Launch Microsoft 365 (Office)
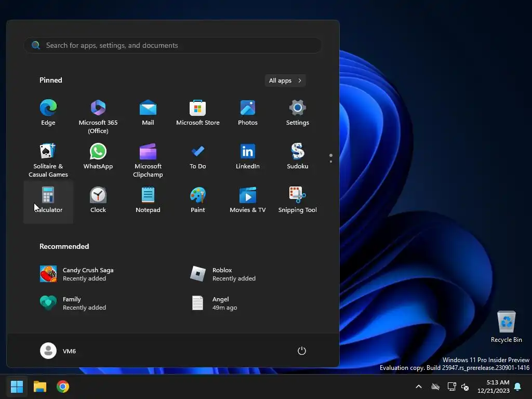This screenshot has width=532, height=399. pos(98,116)
